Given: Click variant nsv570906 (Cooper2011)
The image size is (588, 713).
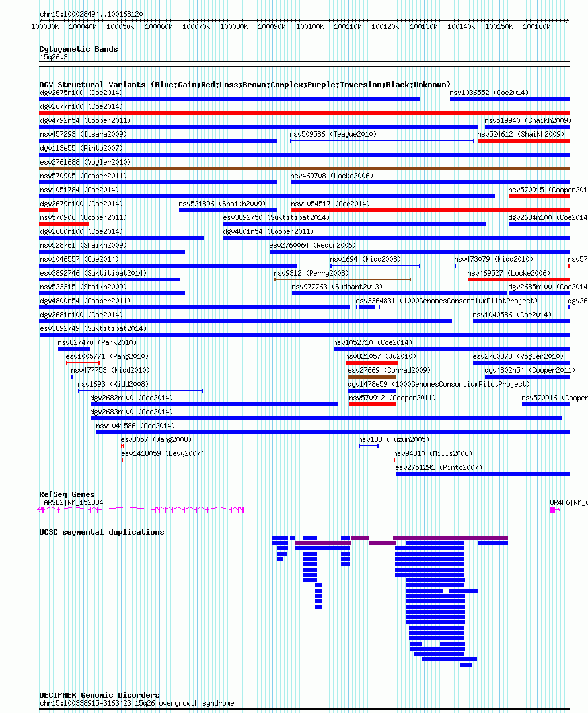Looking at the screenshot, I should point(83,218).
